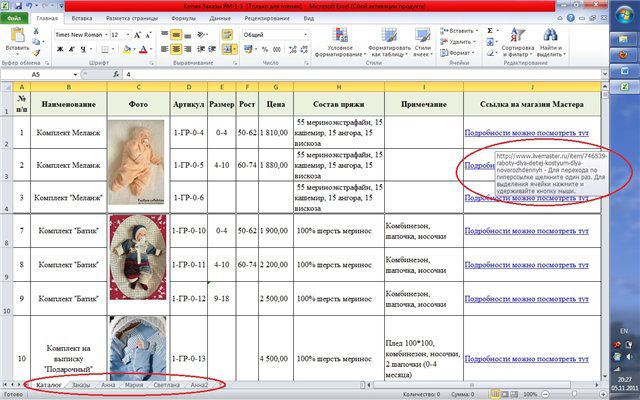
Task: Toggle italic formatting in the ribbon
Action: click(x=70, y=48)
